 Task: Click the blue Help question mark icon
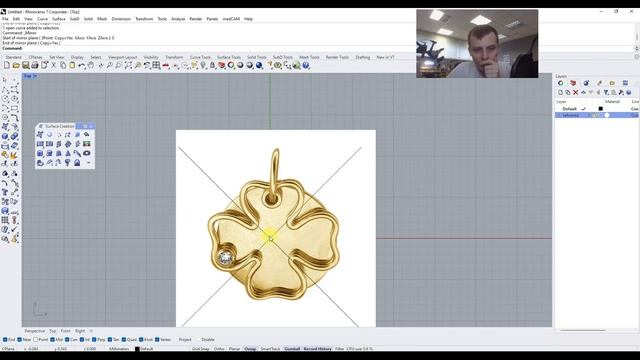click(x=306, y=65)
